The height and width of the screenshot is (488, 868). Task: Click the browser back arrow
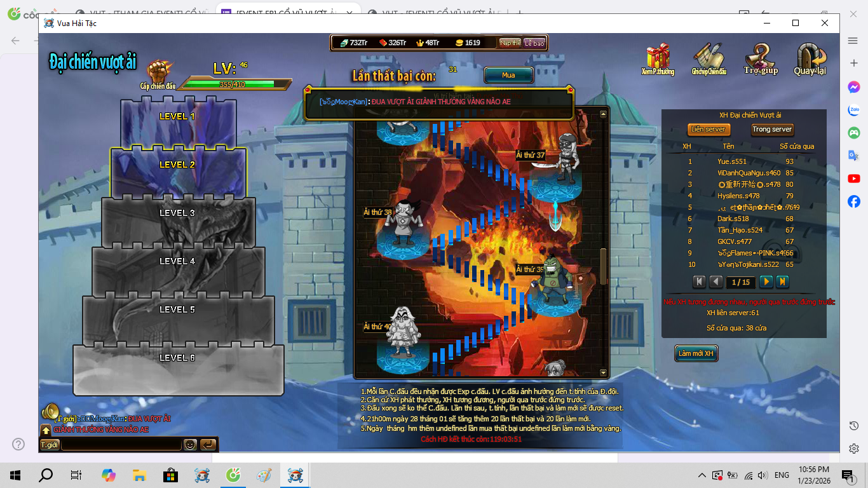[15, 40]
